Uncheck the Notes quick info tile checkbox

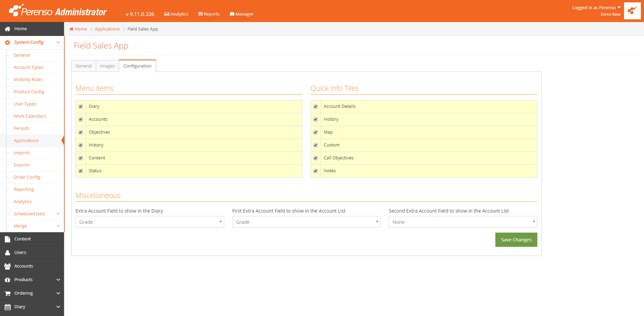pyautogui.click(x=316, y=171)
